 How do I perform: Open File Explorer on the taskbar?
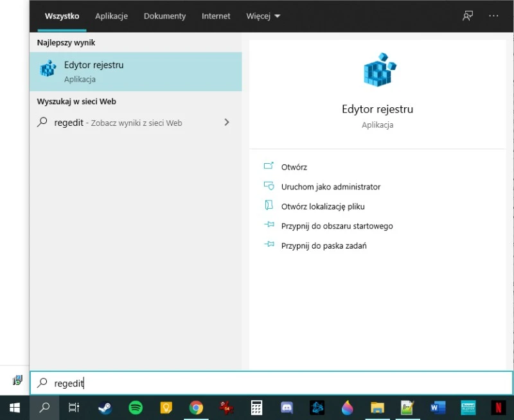[x=377, y=407]
